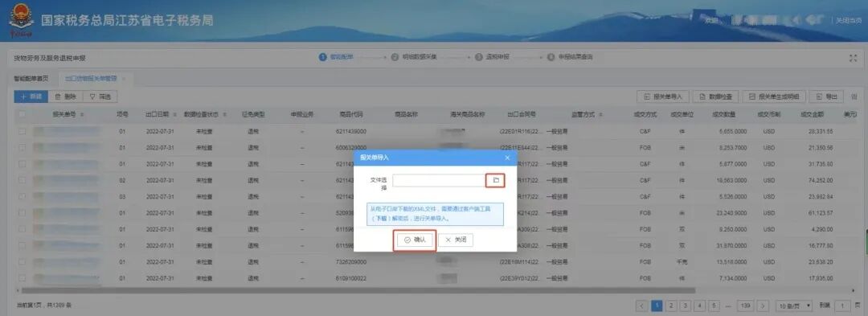The image size is (868, 316).
Task: Sort by the 报关单号 column sort icon
Action: (82, 114)
